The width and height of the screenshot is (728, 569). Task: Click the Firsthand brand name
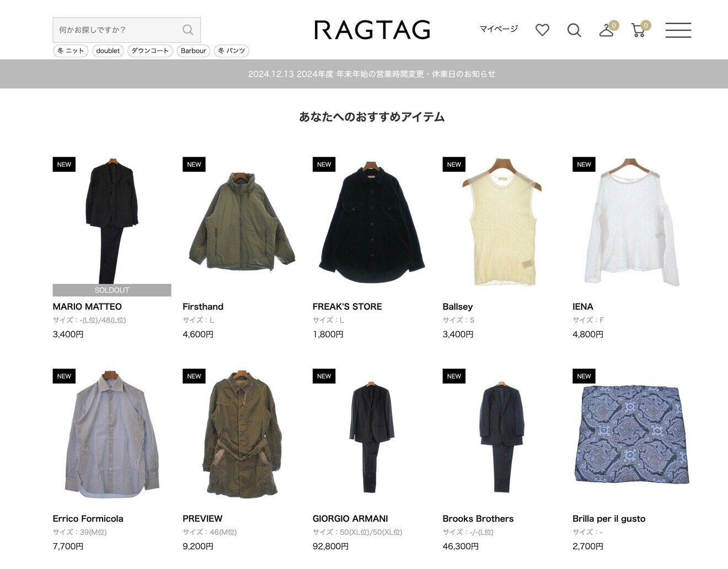point(203,307)
